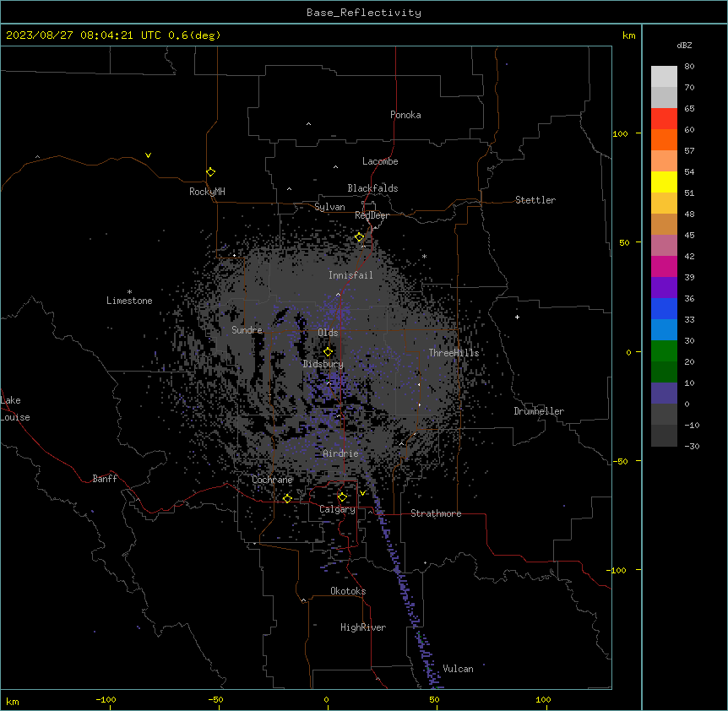The height and width of the screenshot is (711, 728).
Task: Click the Cochrane city label
Action: coord(272,480)
